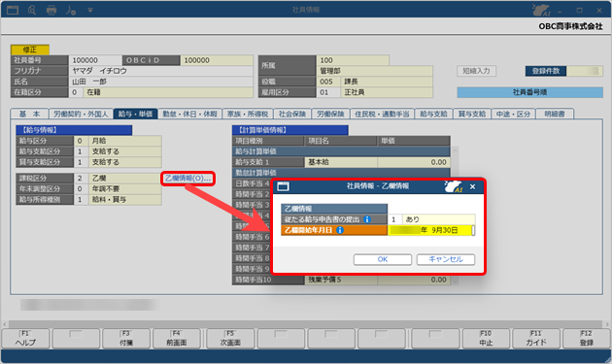
Task: Click the OBCiD field value
Action: tap(217, 60)
